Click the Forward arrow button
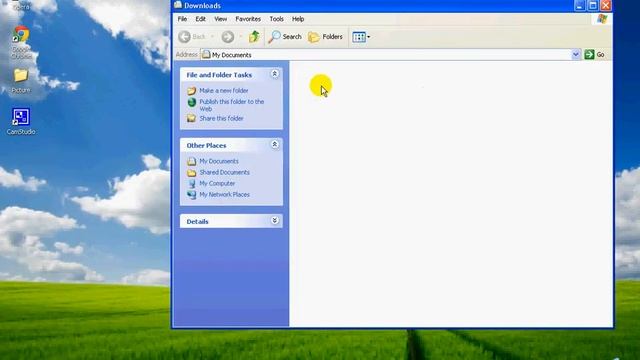The width and height of the screenshot is (640, 360). click(228, 37)
